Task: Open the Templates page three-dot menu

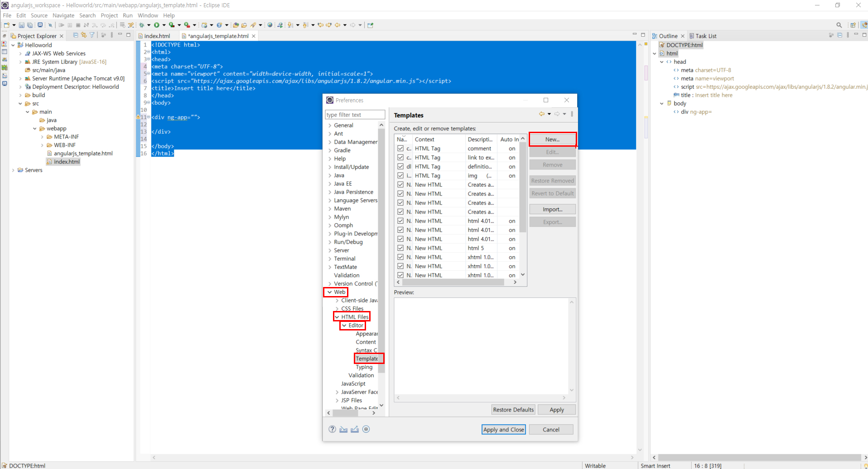Action: tap(572, 114)
